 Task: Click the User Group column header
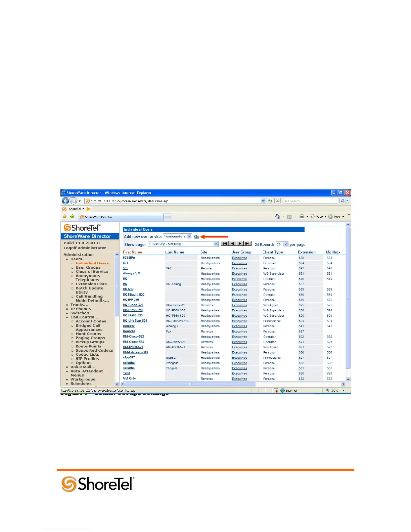click(x=241, y=252)
